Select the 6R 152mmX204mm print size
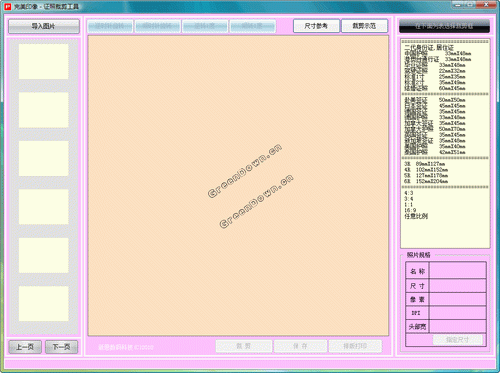Image resolution: width=500 pixels, height=373 pixels. click(426, 181)
